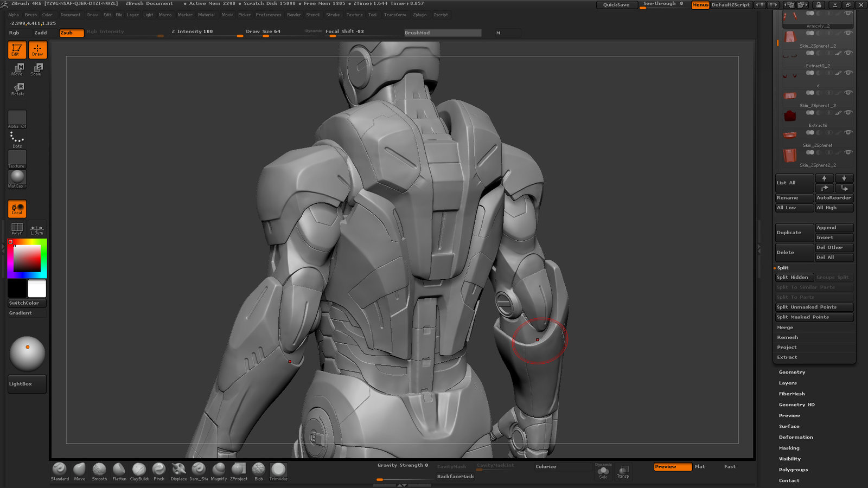
Task: Toggle L.Sym local symmetry
Action: click(37, 230)
